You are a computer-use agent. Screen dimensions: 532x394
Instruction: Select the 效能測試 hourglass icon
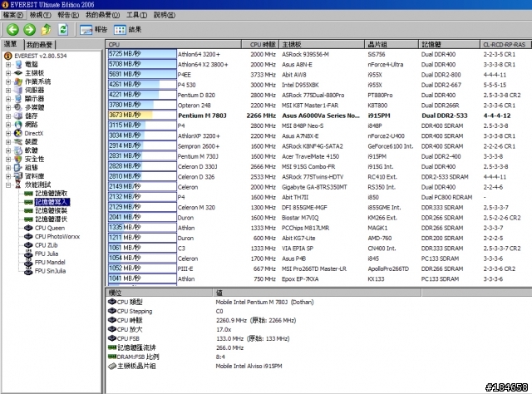pos(18,185)
